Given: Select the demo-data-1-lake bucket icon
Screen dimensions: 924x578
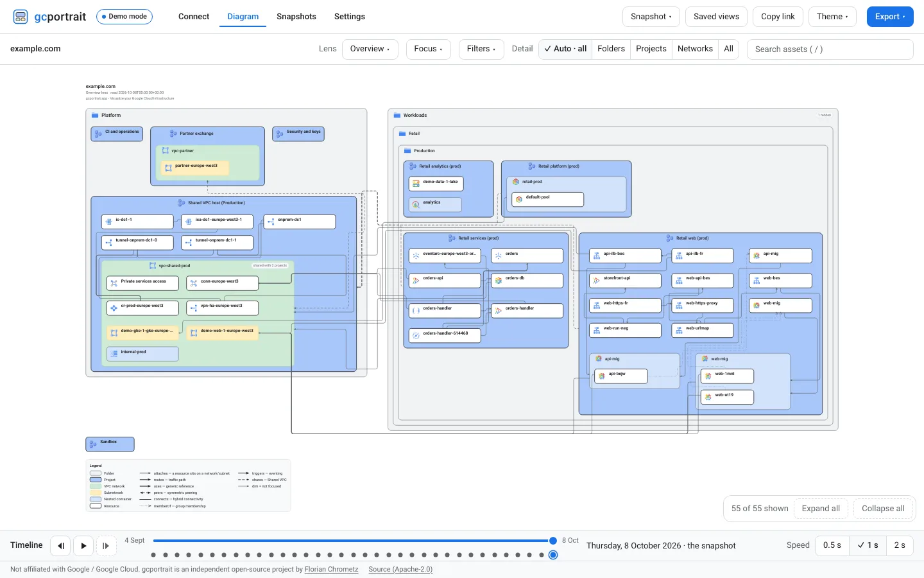Looking at the screenshot, I should coord(416,184).
